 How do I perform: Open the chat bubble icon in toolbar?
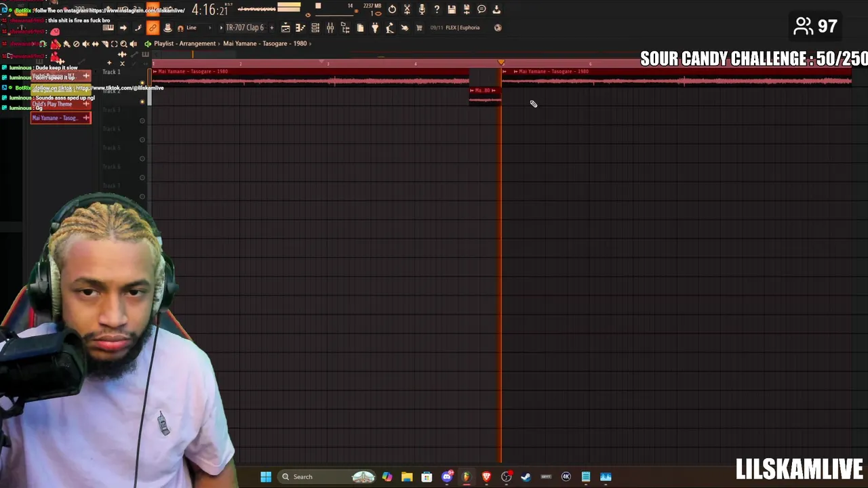point(481,9)
